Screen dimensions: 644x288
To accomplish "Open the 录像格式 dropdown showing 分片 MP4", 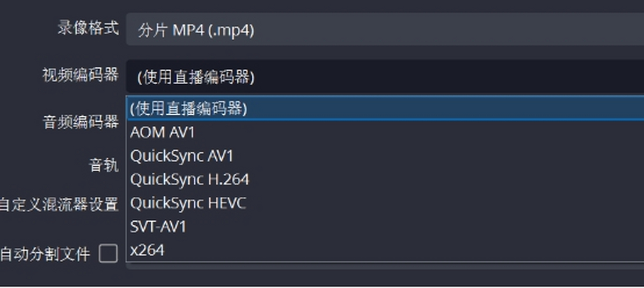I will click(385, 29).
